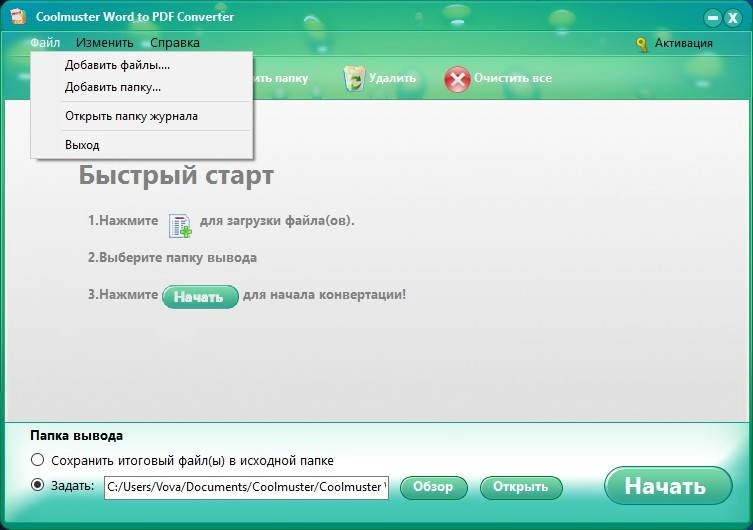This screenshot has width=753, height=530.
Task: Click the Папка вывода label
Action: [76, 435]
